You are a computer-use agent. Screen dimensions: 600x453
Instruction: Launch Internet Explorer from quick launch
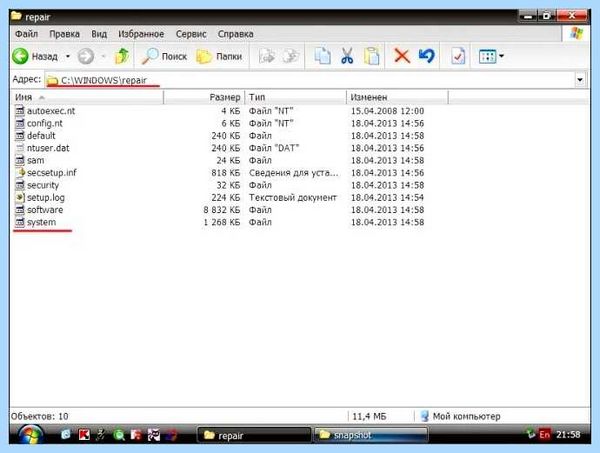[66, 435]
